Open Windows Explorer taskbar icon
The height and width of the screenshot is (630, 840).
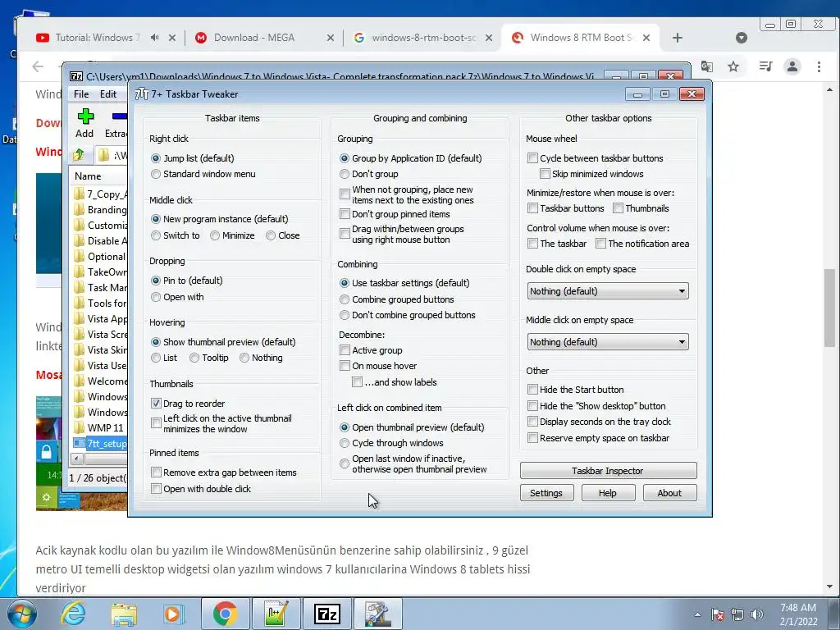point(124,614)
